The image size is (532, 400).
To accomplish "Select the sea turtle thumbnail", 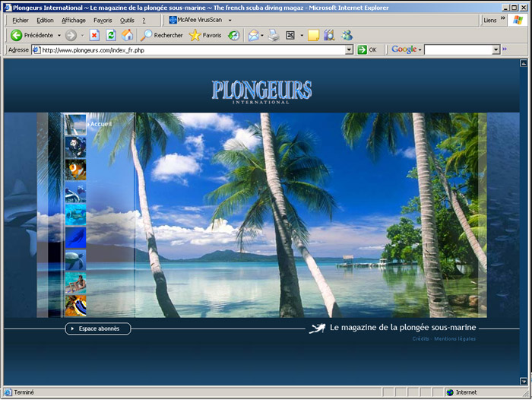I will pos(75,260).
